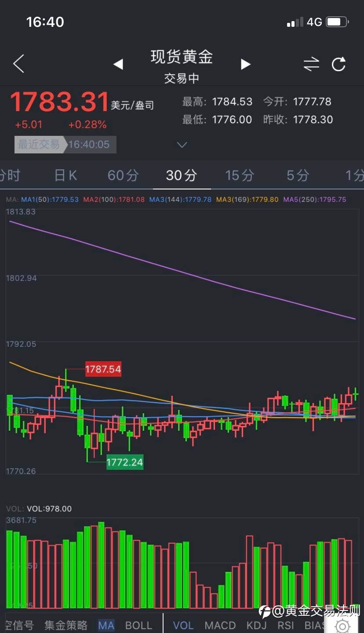Tap the MA5(250) value 1795.75
The width and height of the screenshot is (364, 633).
pos(332,200)
